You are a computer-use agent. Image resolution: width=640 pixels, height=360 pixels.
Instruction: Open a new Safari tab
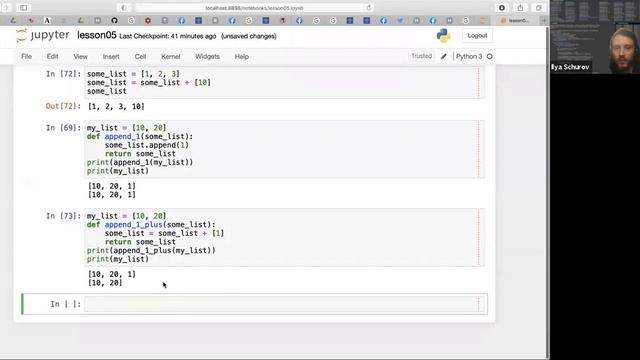tap(544, 20)
